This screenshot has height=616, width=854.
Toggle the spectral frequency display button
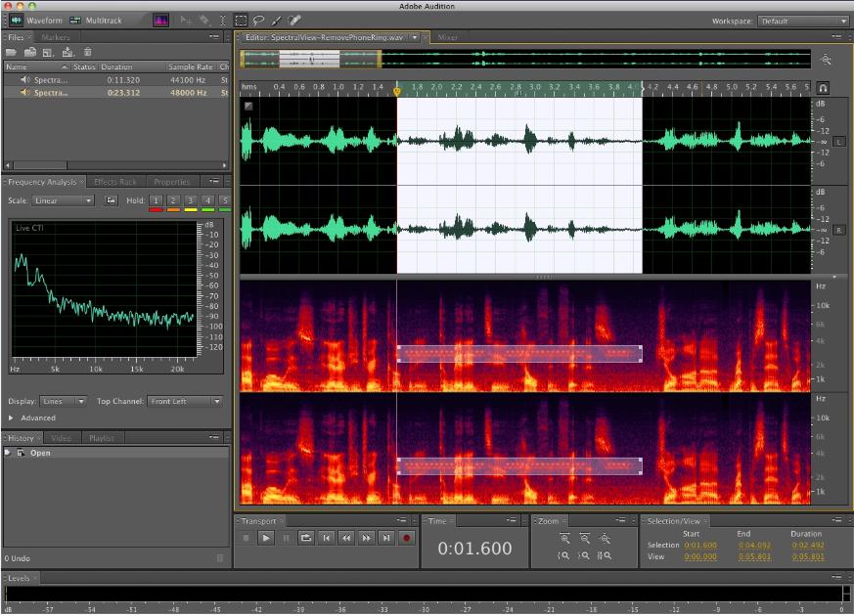click(160, 21)
